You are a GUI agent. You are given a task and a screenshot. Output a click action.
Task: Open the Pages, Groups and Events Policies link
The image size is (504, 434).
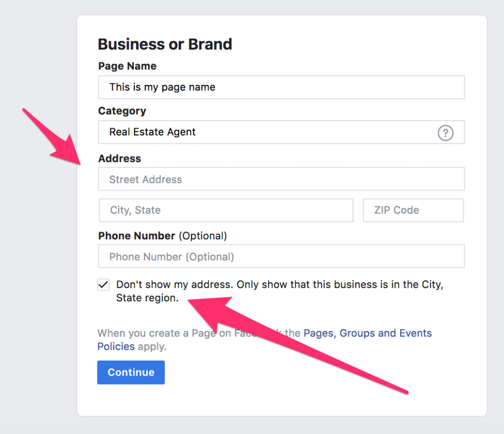tap(368, 333)
